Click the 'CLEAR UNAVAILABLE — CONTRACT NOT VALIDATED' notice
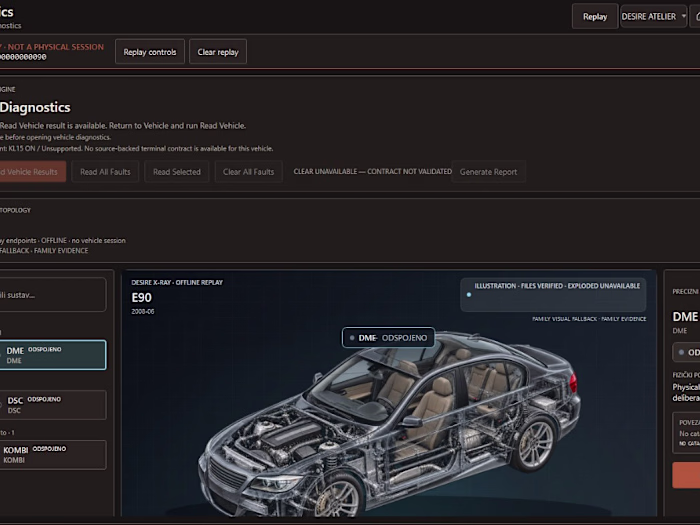The height and width of the screenshot is (525, 700). point(373,171)
